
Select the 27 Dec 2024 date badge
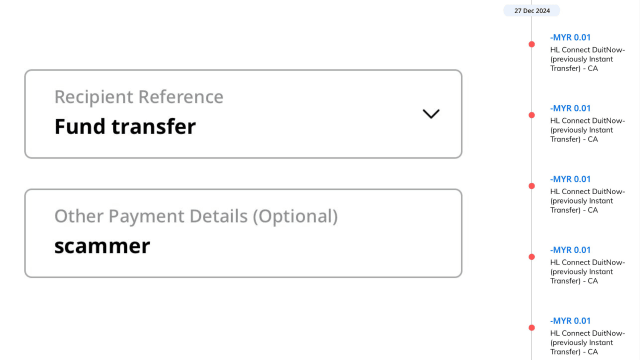point(532,11)
